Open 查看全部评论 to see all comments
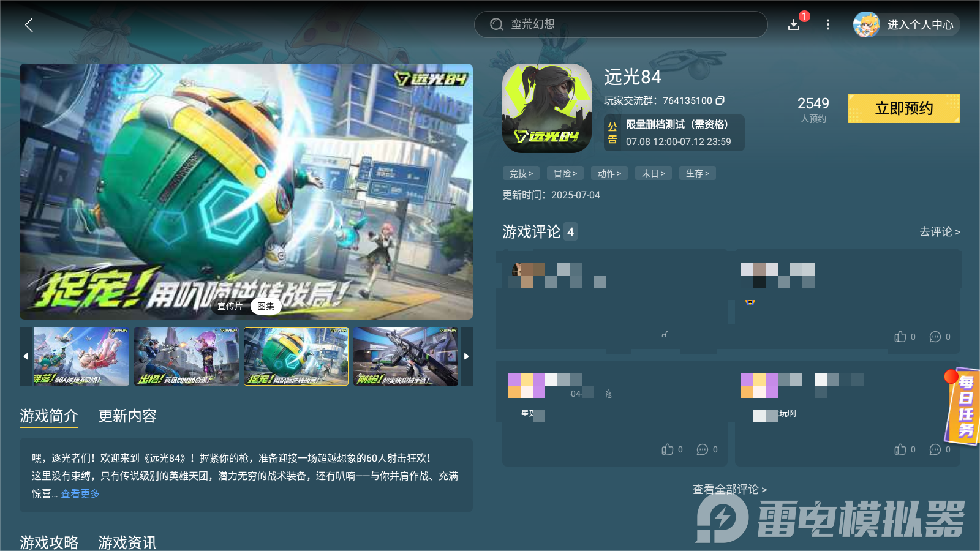Screen dimensions: 980x551 [729, 489]
